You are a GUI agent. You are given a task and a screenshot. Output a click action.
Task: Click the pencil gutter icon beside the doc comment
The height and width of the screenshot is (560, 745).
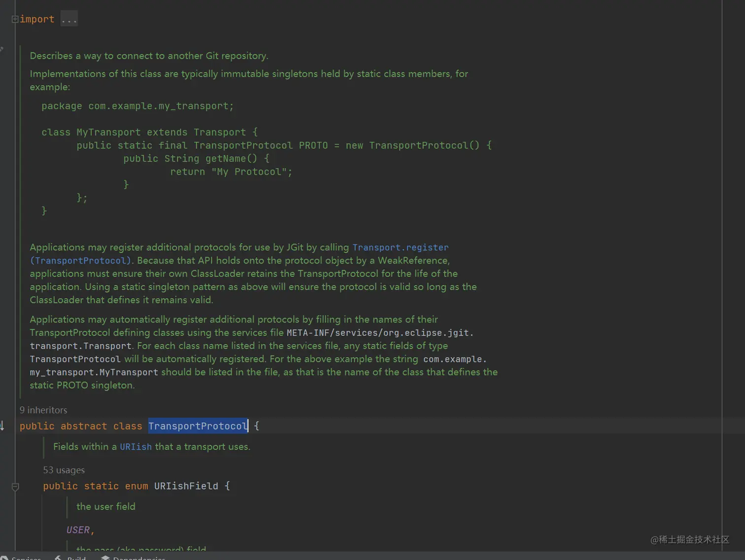coord(1,49)
